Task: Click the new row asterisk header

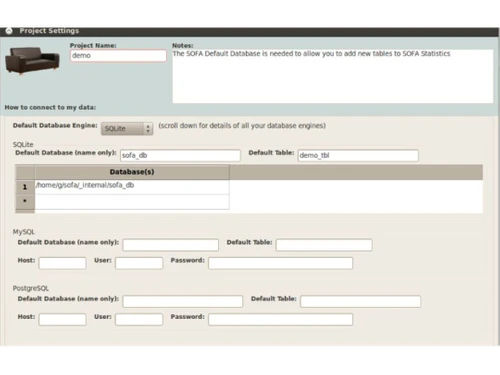Action: tap(25, 202)
